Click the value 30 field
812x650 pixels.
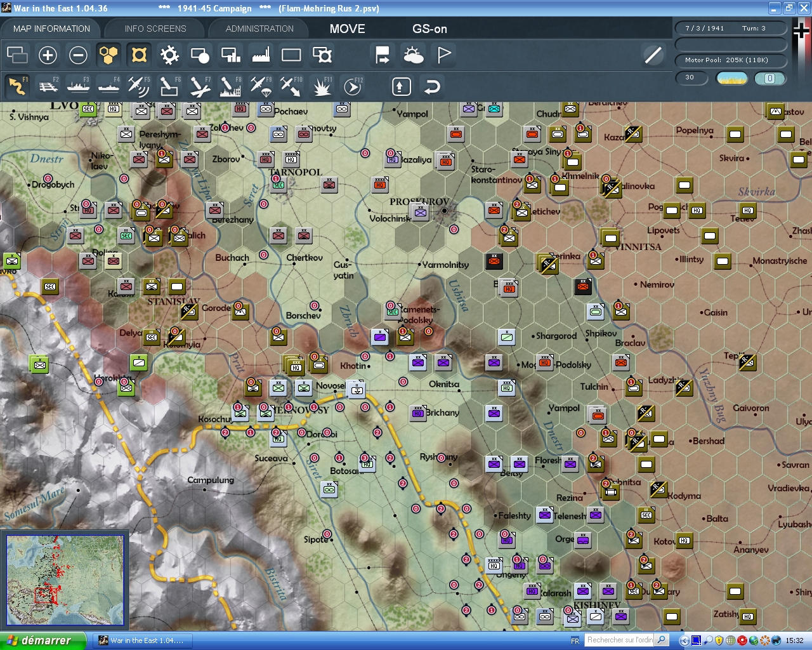tap(692, 77)
